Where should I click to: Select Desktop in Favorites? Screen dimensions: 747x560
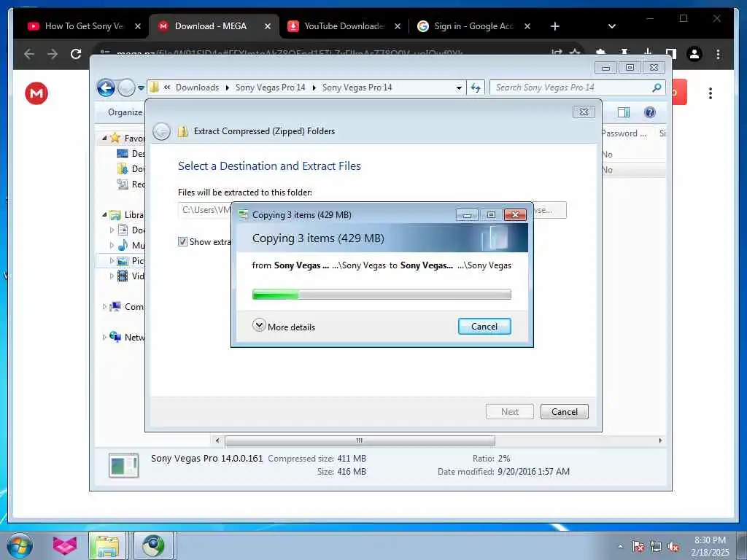[131, 153]
